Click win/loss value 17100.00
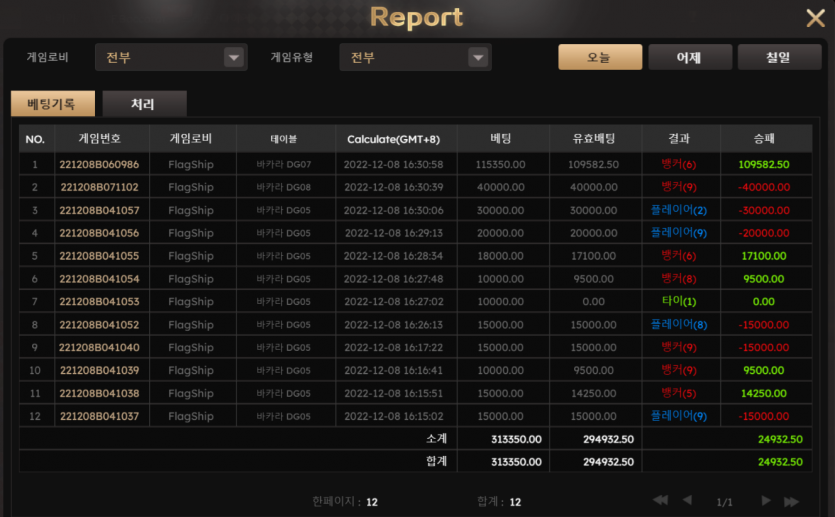This screenshot has height=517, width=835. tap(764, 256)
